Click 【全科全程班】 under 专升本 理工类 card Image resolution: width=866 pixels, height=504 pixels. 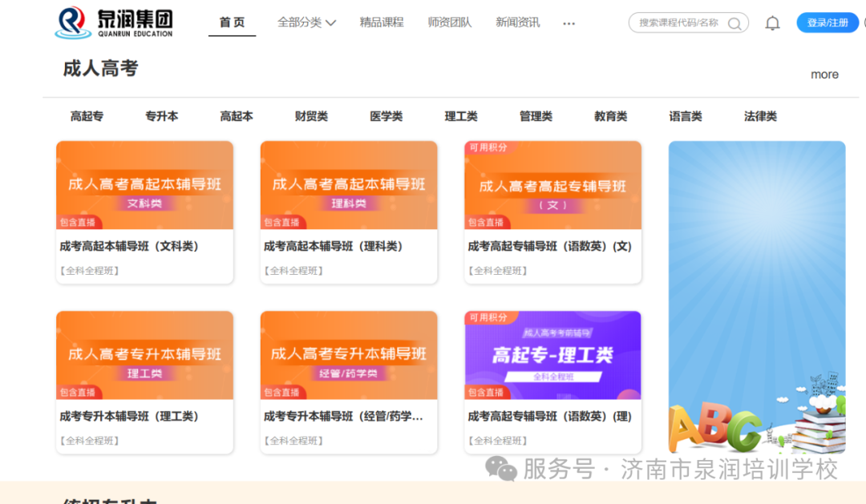90,441
